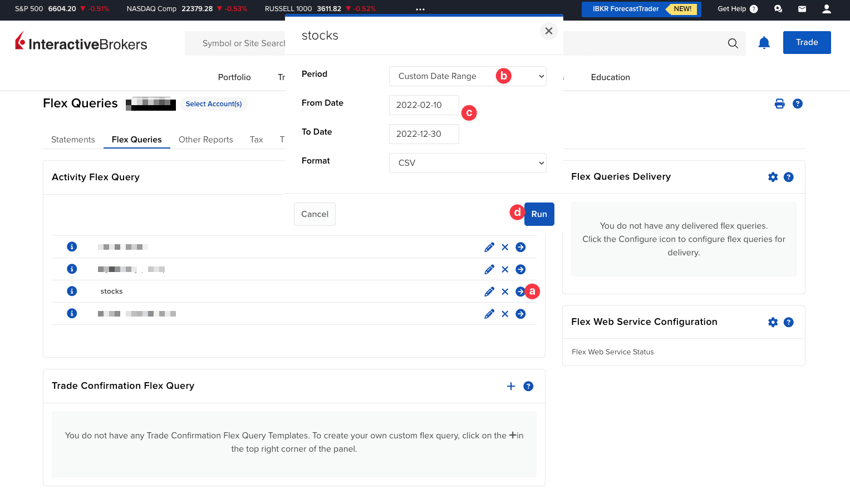Image resolution: width=850 pixels, height=504 pixels.
Task: Click the Cancel button in dialog
Action: 315,214
